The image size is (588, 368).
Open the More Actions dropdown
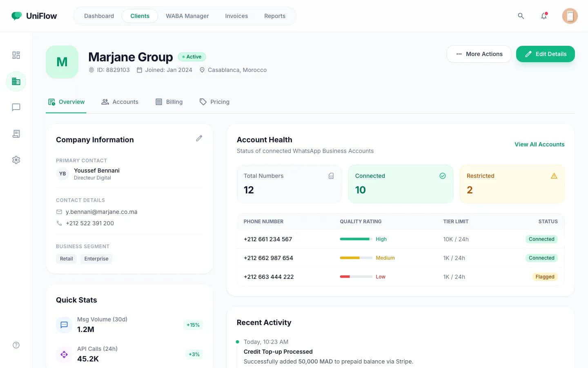pos(479,54)
